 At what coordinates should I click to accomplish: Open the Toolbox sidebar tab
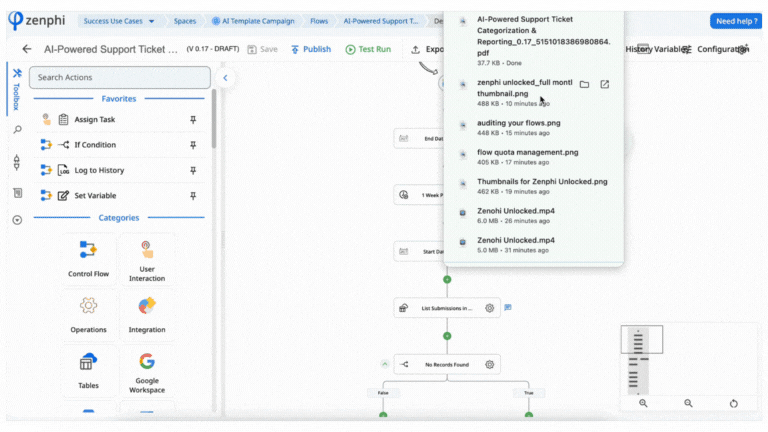coord(17,89)
